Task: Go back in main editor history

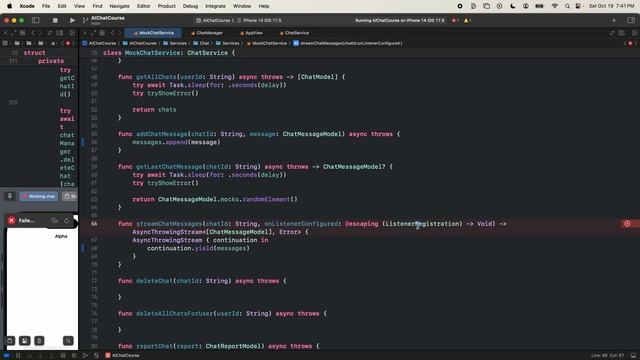Action: click(112, 33)
